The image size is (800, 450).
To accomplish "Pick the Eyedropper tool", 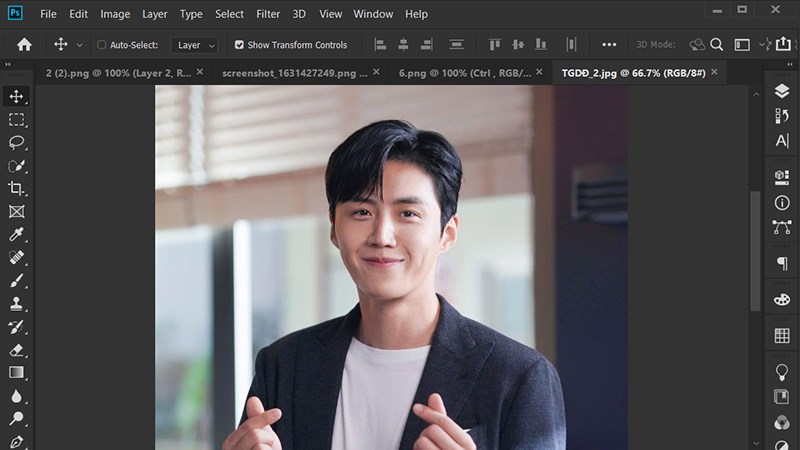I will tap(16, 234).
